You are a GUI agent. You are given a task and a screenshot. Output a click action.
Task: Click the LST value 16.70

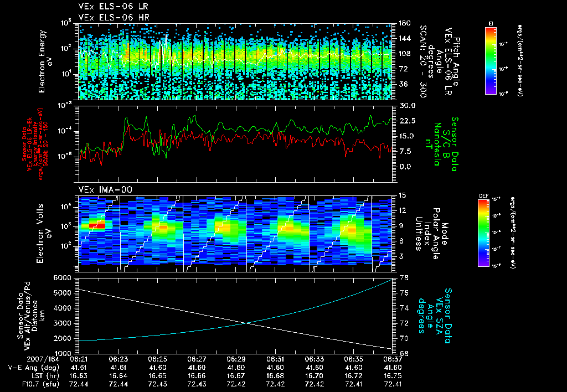pos(315,376)
